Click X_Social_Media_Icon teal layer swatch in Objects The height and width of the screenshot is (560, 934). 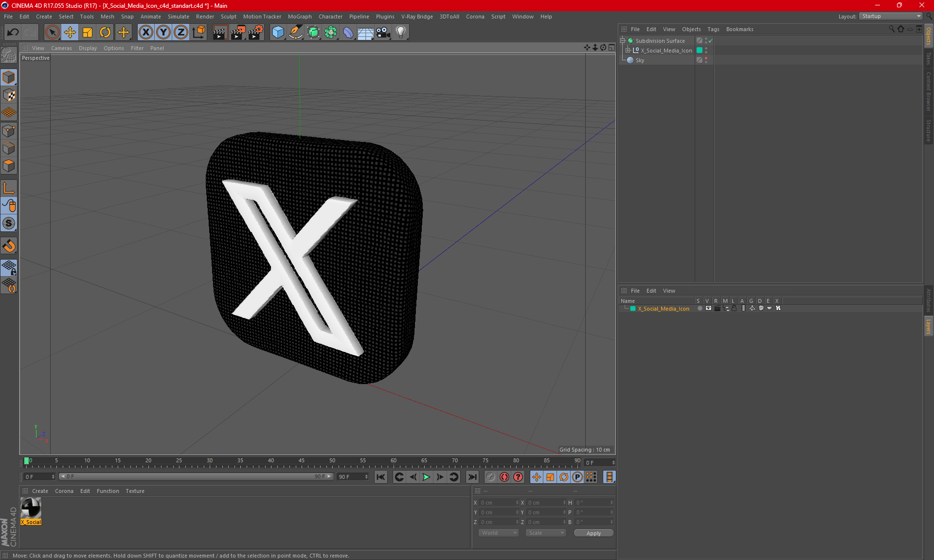click(700, 51)
